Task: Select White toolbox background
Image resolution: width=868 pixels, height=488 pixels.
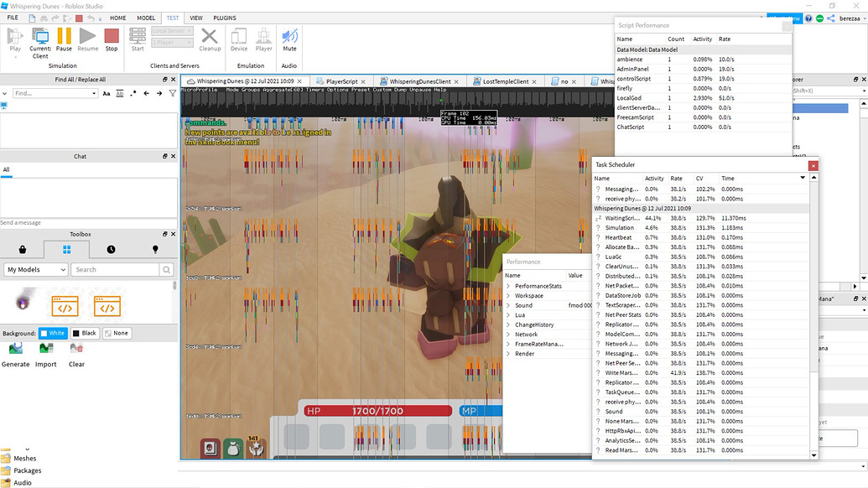Action: [53, 333]
